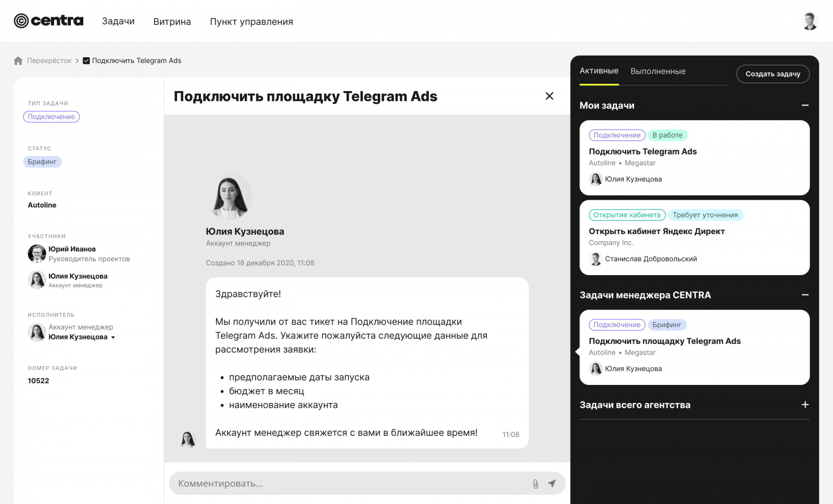Image resolution: width=833 pixels, height=504 pixels.
Task: Switch to the Активные tab
Action: coord(599,71)
